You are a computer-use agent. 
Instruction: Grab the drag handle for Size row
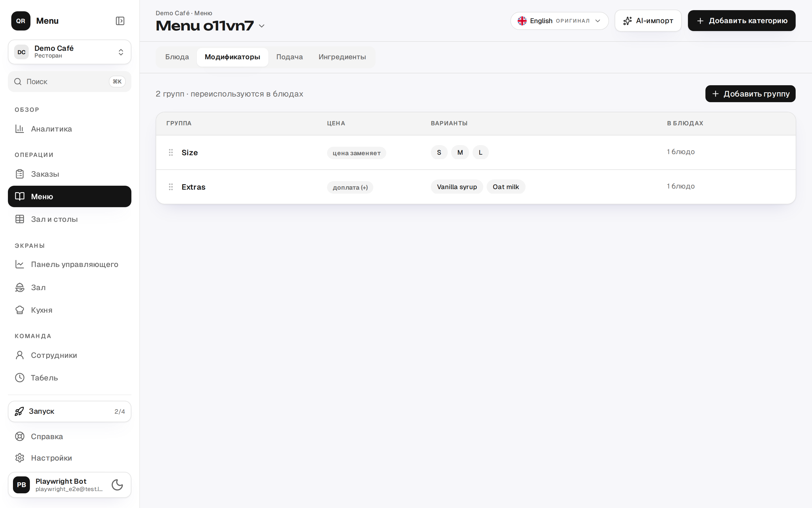(171, 152)
